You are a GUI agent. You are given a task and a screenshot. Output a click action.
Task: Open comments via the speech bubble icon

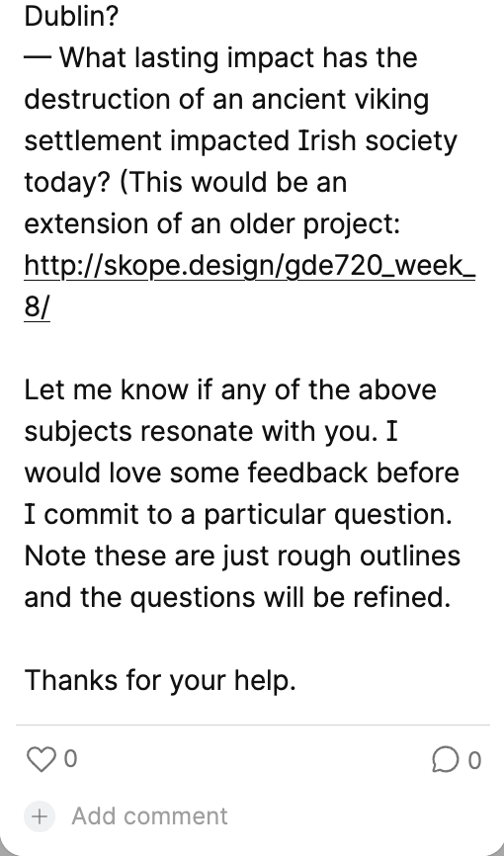[x=445, y=759]
